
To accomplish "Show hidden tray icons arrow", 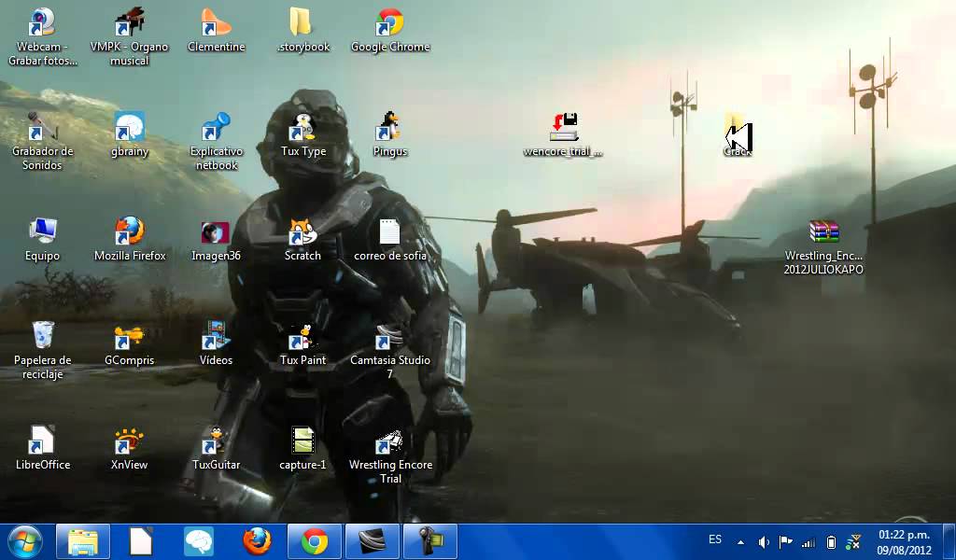I will coord(740,541).
